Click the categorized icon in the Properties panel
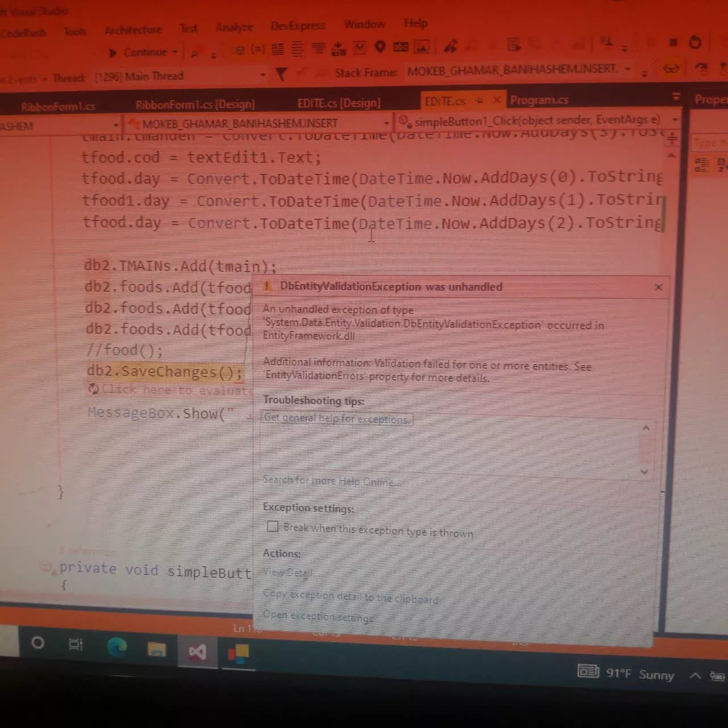The height and width of the screenshot is (728, 728). (x=702, y=165)
